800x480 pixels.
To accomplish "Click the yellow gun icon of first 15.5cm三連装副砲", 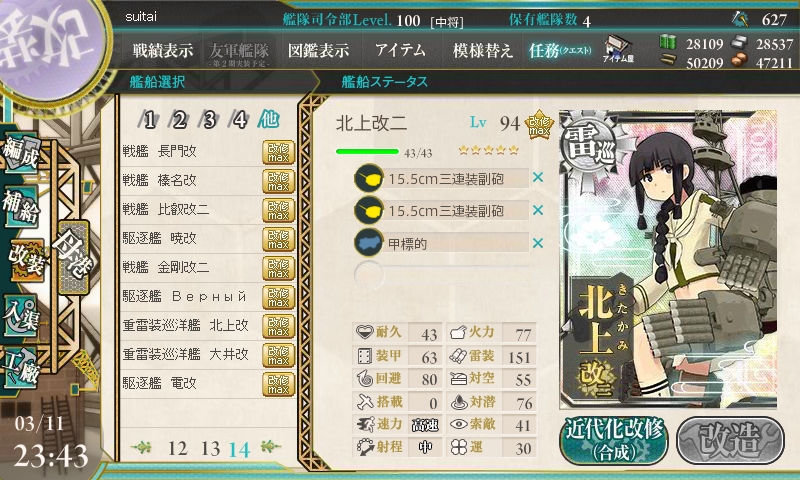I will (369, 178).
